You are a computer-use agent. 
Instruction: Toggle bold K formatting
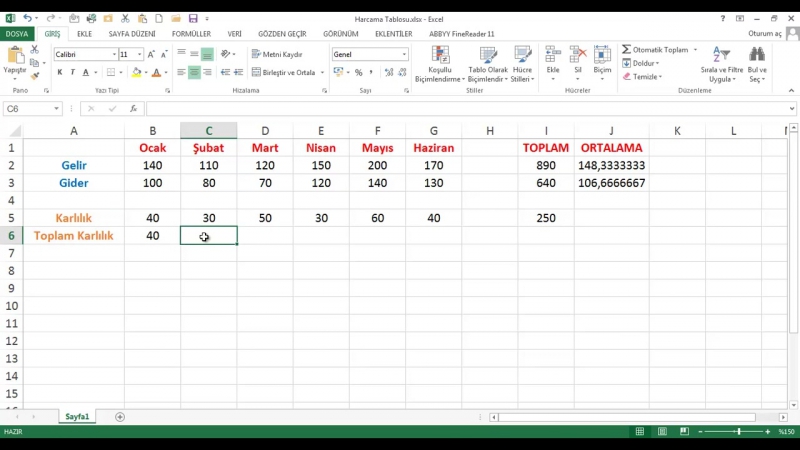(x=60, y=72)
